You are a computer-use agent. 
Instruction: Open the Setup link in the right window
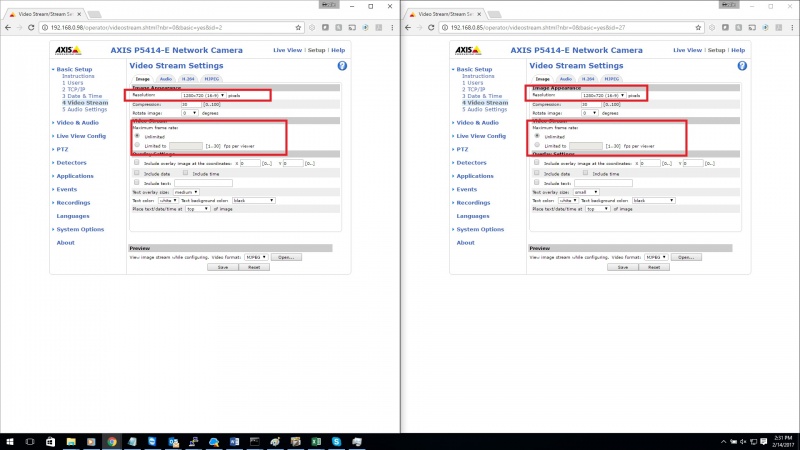tap(716, 50)
